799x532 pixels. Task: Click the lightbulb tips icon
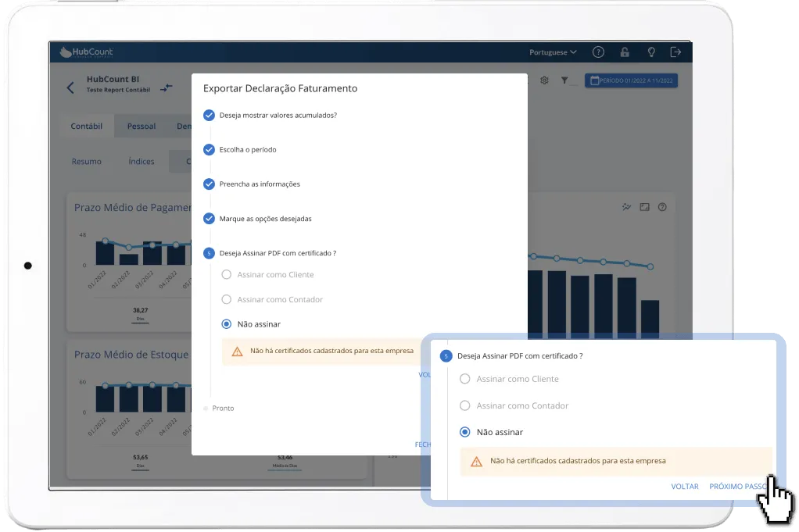[651, 52]
